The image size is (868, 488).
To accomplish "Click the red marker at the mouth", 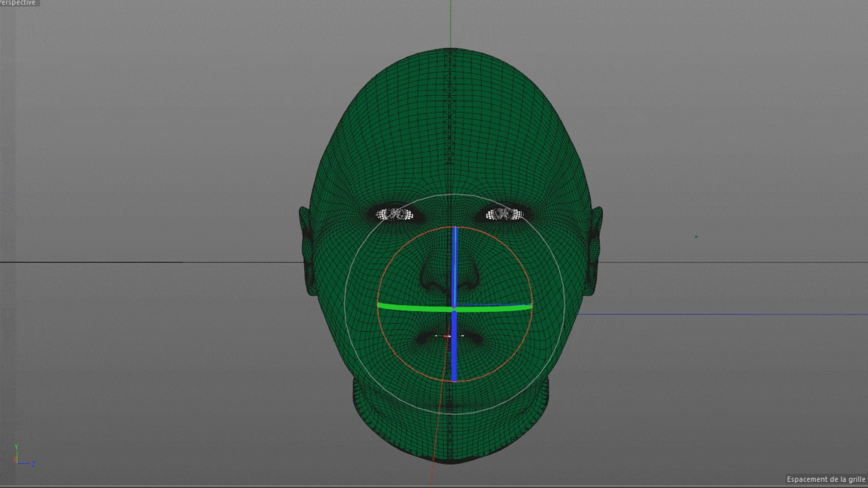I will coord(447,336).
